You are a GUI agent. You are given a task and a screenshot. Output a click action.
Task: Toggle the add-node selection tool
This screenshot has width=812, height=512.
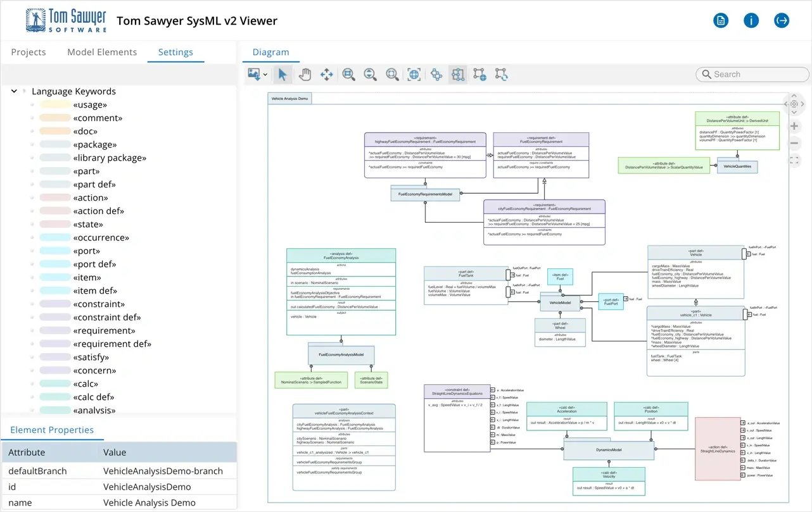[x=479, y=74]
